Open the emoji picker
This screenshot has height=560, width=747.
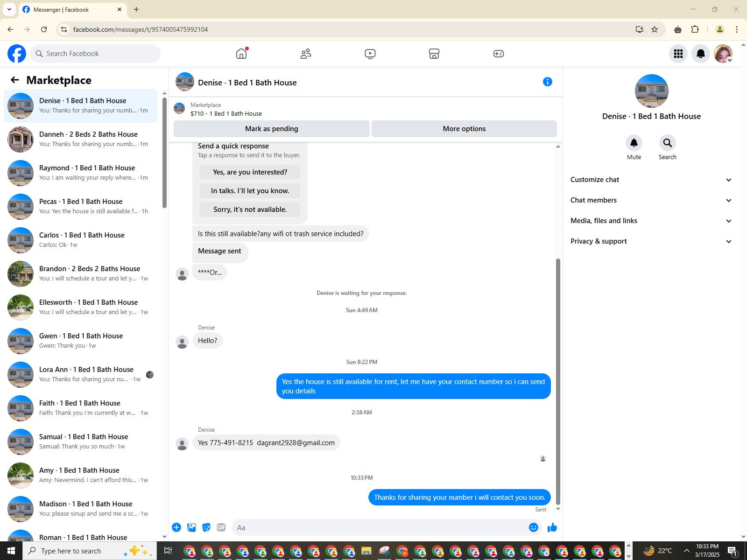point(534,527)
